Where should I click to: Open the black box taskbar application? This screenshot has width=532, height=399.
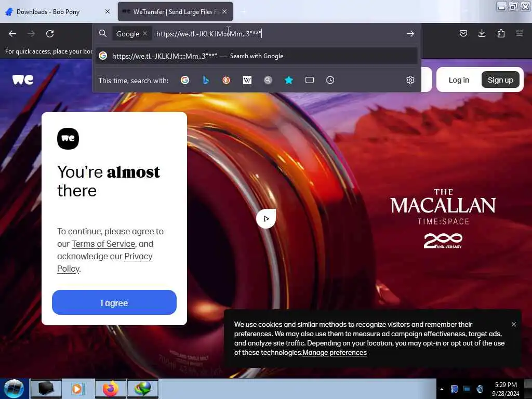pyautogui.click(x=46, y=389)
